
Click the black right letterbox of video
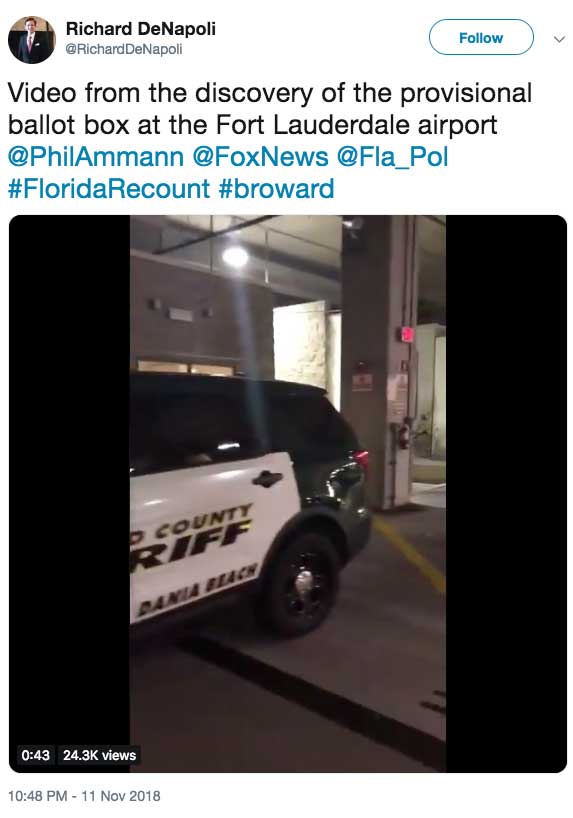tap(506, 494)
